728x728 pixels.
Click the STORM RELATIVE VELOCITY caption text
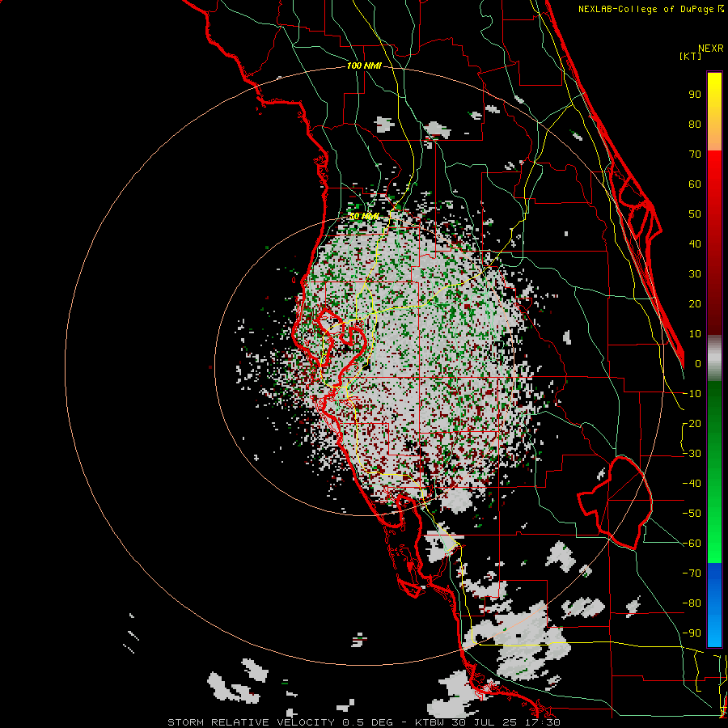[251, 722]
